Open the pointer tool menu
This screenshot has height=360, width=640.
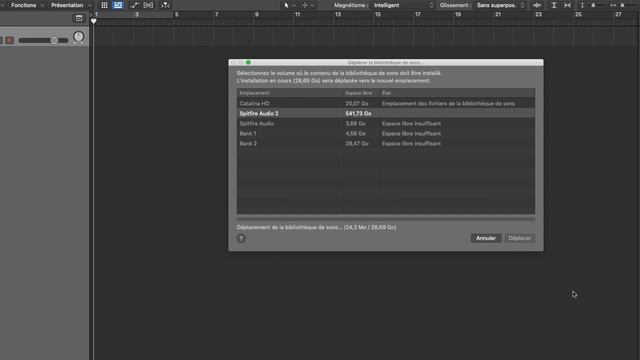click(289, 5)
